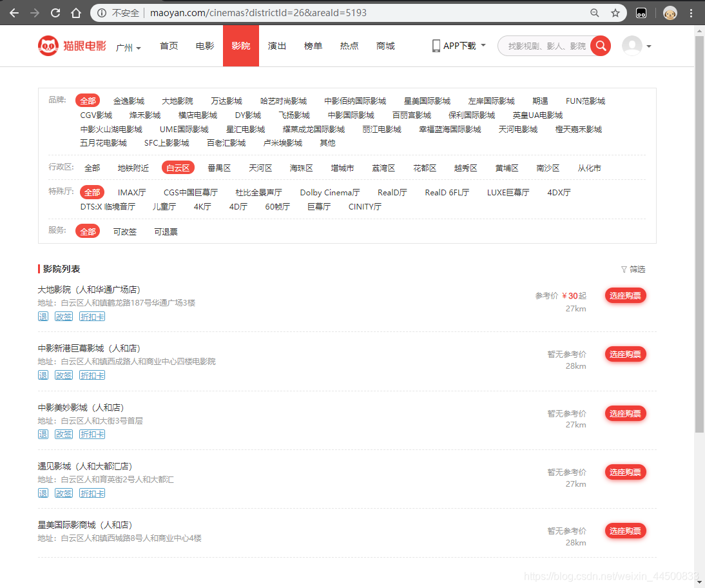Filter by IMAX厅 hall

pos(131,193)
